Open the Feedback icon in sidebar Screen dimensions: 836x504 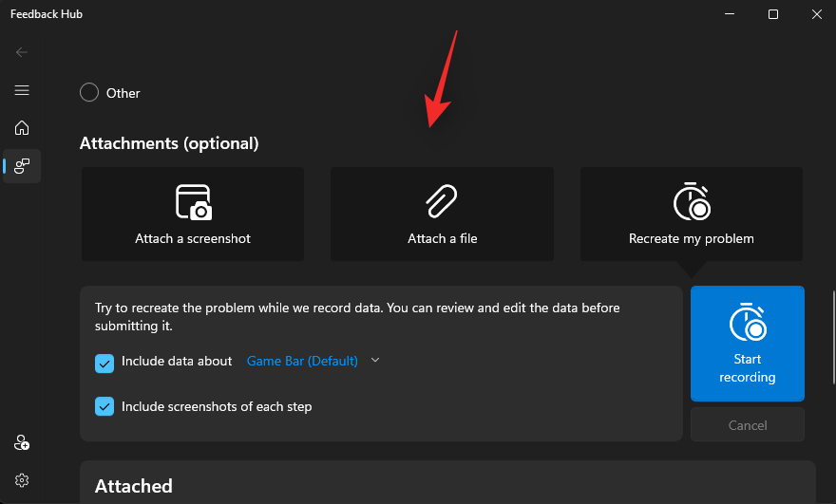pos(22,166)
